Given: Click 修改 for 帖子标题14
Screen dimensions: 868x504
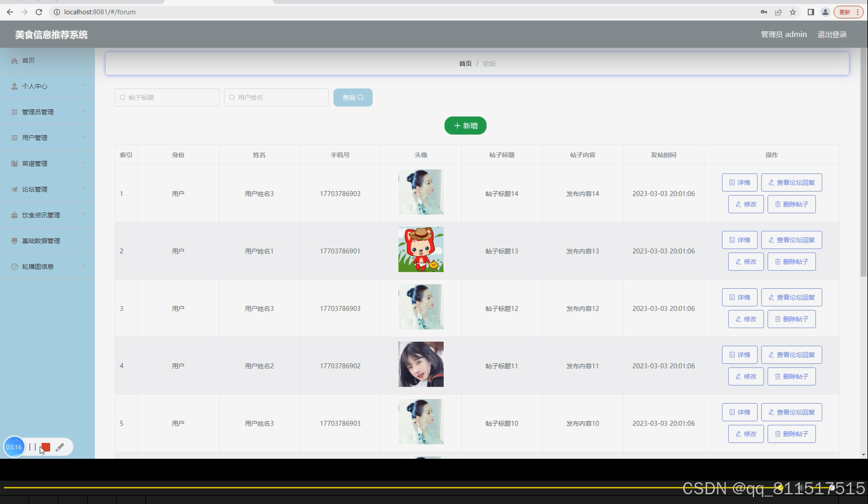Looking at the screenshot, I should (745, 204).
